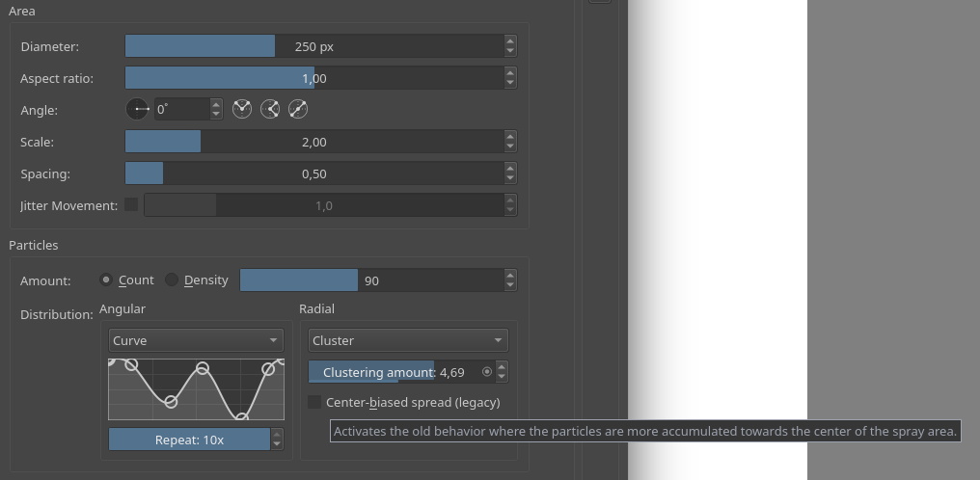Click the Spacing slider bar

point(314,173)
